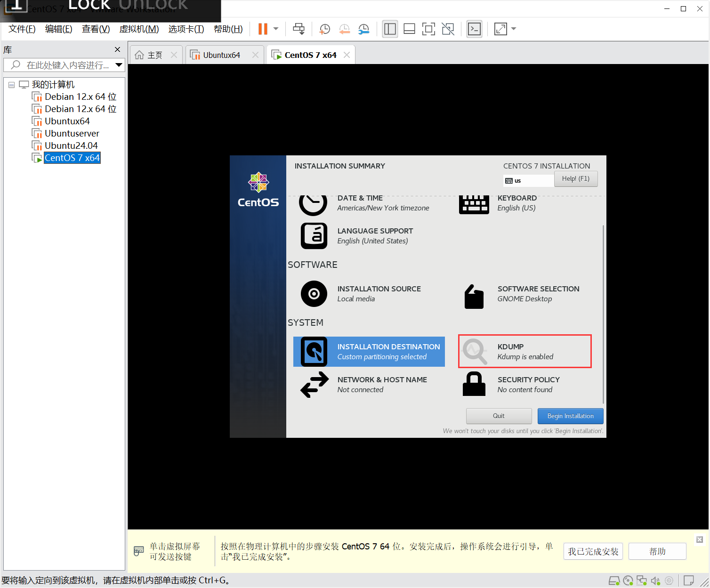Click Begin Installation button
710x588 pixels.
pyautogui.click(x=571, y=416)
